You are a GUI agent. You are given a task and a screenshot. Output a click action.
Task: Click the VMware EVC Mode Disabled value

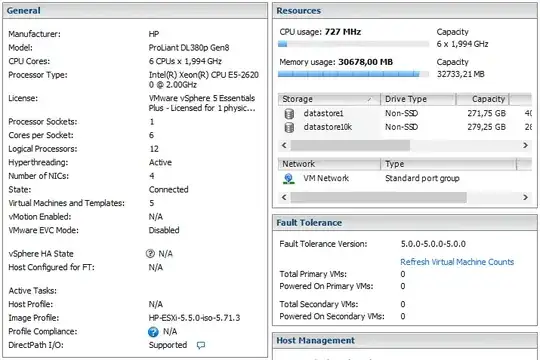coord(164,230)
